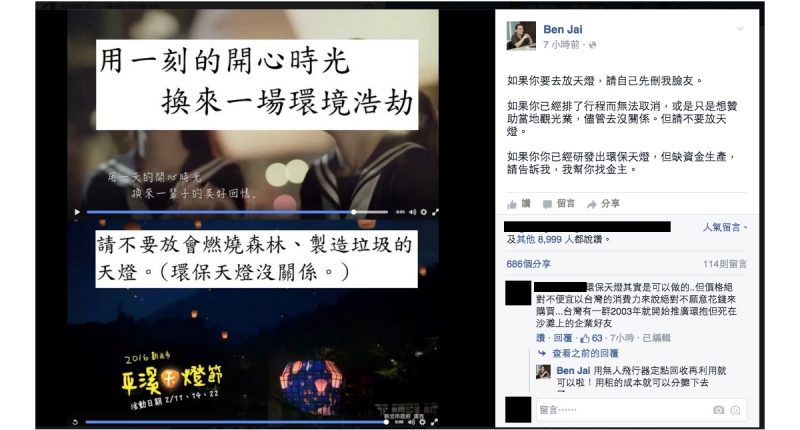Open emoji picker in comment box
Viewport: 800px width, 430px height.
tap(735, 410)
